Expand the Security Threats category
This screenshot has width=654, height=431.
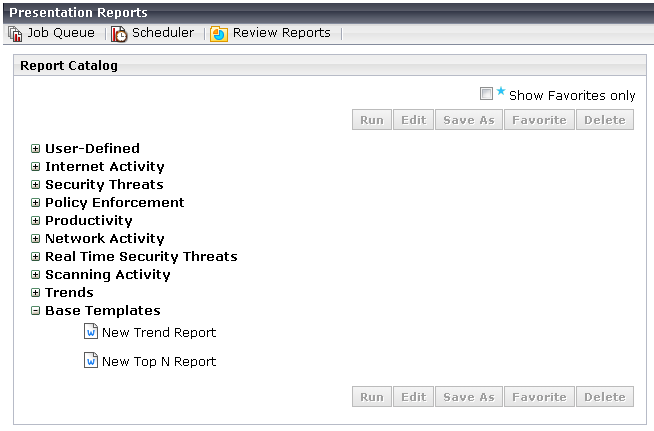tap(35, 184)
